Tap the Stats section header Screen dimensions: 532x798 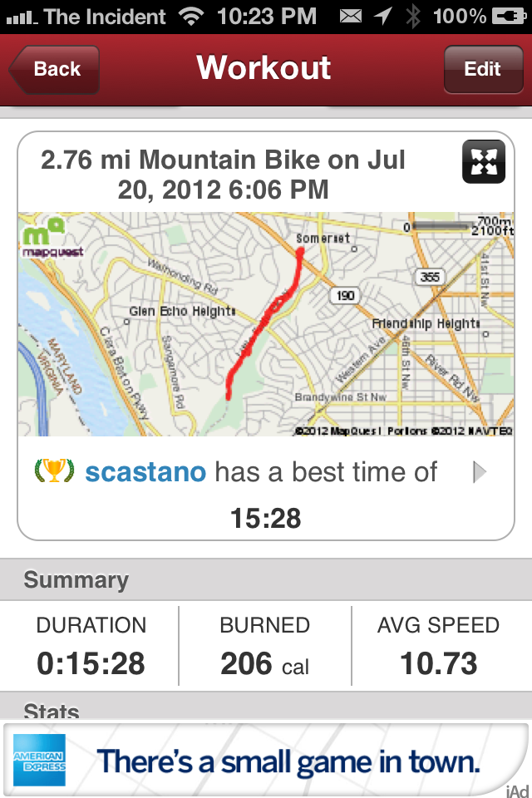pos(266,707)
